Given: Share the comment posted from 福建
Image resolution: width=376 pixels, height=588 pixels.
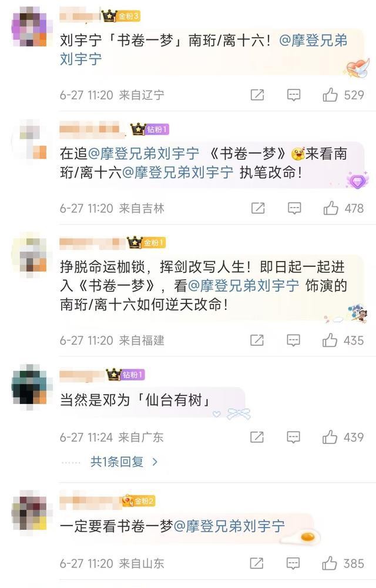Looking at the screenshot, I should tap(257, 340).
